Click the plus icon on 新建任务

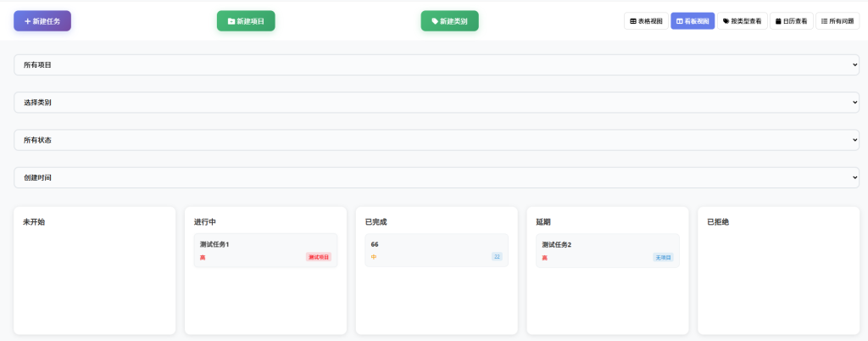click(x=27, y=21)
